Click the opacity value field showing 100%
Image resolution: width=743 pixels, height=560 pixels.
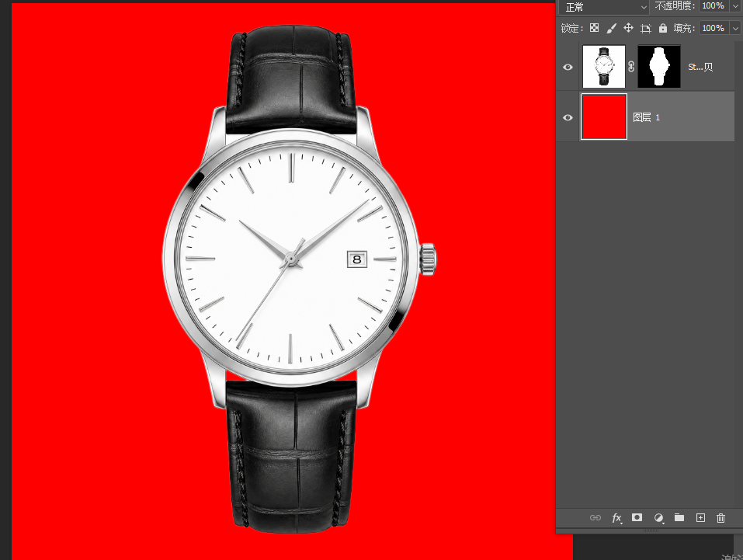(713, 6)
